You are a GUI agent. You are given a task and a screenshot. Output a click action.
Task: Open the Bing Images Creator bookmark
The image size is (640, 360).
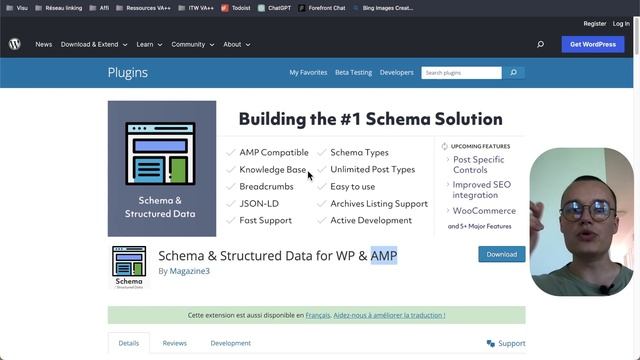click(x=383, y=8)
